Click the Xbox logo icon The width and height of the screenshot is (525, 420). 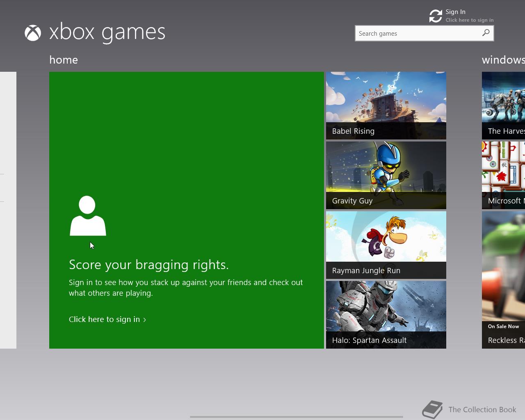33,33
